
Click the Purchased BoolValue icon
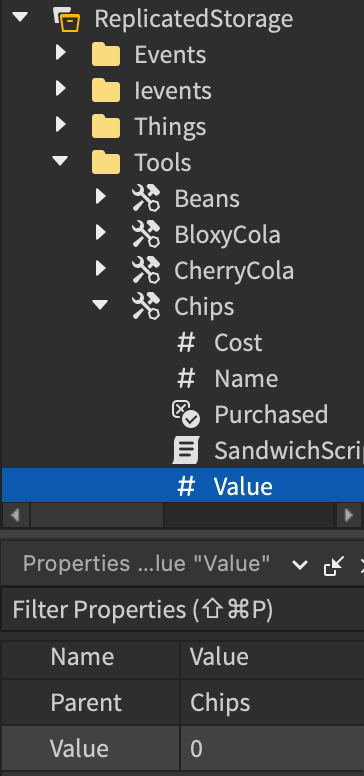tap(186, 415)
